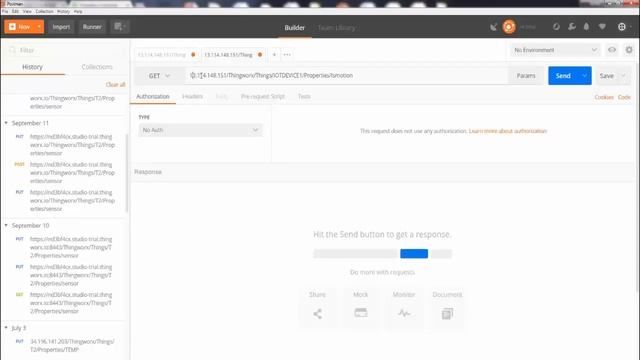
Task: Click the sync/refresh circle icon in header
Action: pos(556,27)
